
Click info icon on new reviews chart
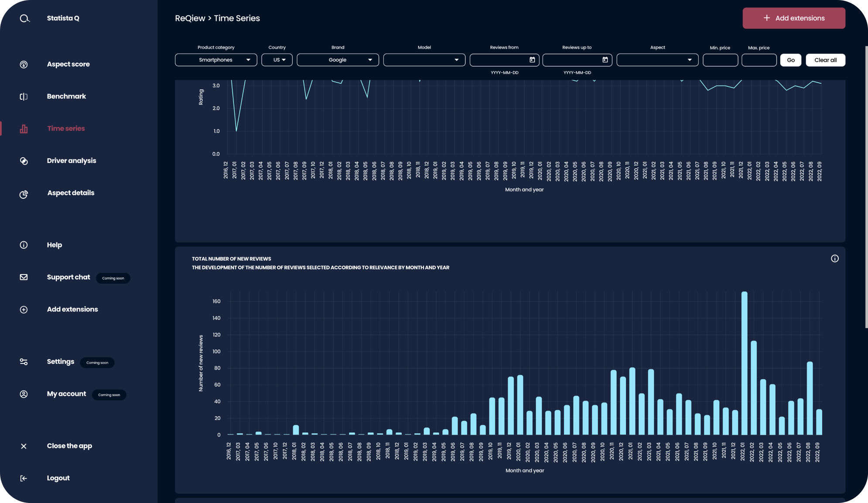click(x=834, y=259)
